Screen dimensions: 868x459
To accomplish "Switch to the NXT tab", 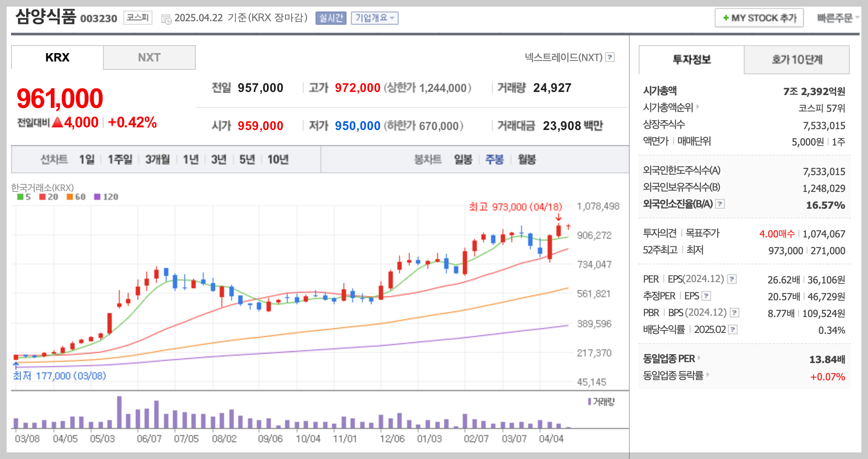I will (x=149, y=57).
